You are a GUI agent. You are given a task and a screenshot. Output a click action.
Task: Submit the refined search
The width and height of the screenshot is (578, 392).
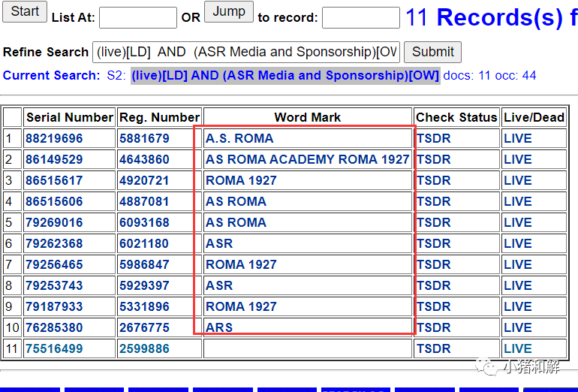click(433, 52)
